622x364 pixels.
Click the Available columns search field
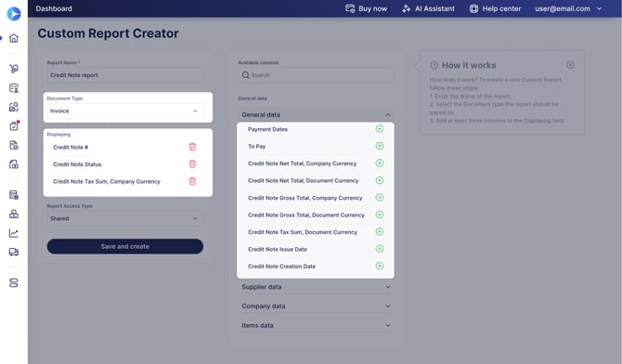click(x=316, y=75)
